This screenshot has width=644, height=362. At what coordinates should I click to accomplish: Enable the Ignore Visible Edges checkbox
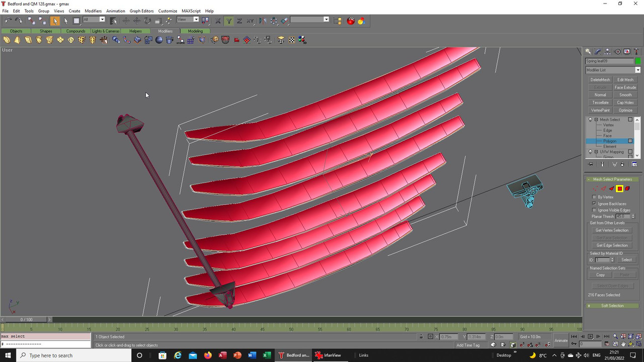click(x=594, y=210)
